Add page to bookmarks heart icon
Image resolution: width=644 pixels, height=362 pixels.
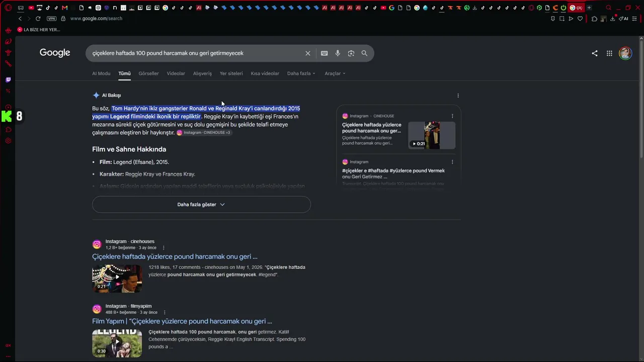click(x=580, y=19)
